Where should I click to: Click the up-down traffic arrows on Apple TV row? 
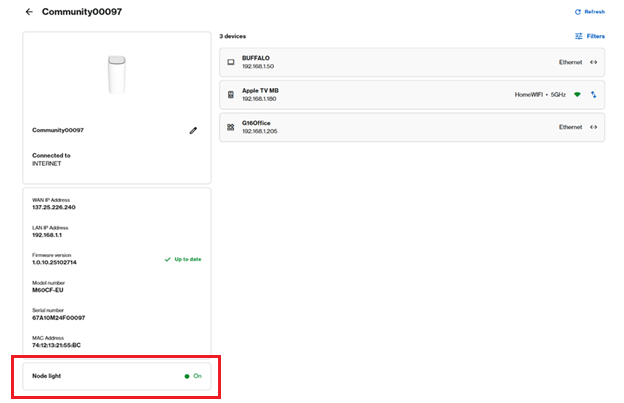(593, 95)
